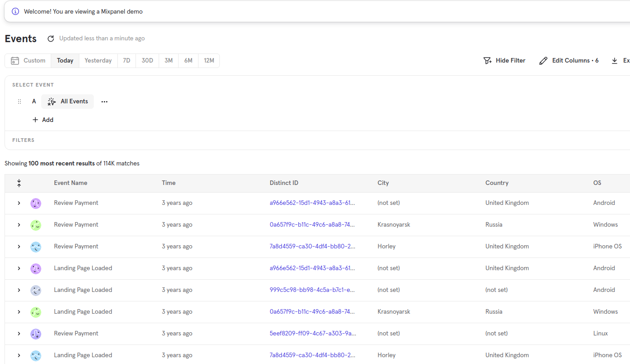Click the calendar icon in Custom range

coord(15,60)
